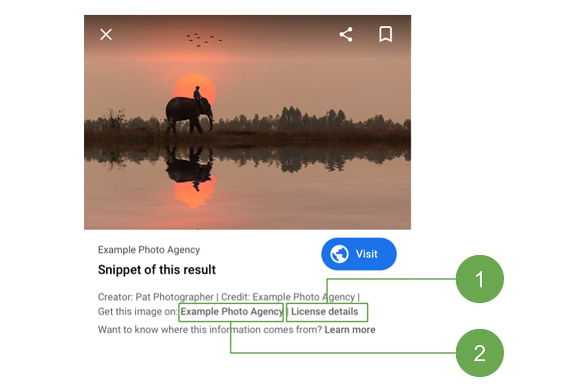Follow the Learn more link
The image size is (588, 392).
tap(350, 330)
